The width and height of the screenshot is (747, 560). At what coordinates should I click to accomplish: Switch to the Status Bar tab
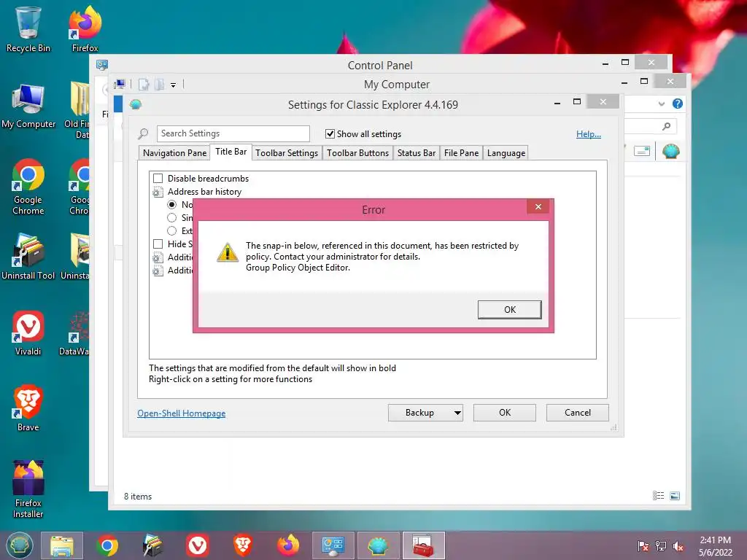[x=417, y=153]
